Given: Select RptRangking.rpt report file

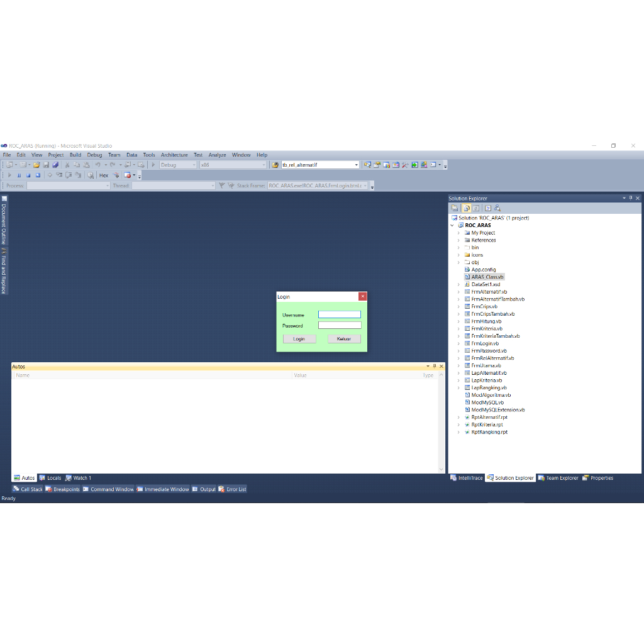Looking at the screenshot, I should tap(489, 432).
